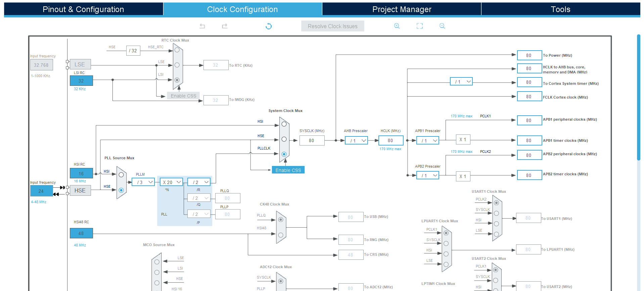Select HSE on MCO Source Mux

coord(157,283)
